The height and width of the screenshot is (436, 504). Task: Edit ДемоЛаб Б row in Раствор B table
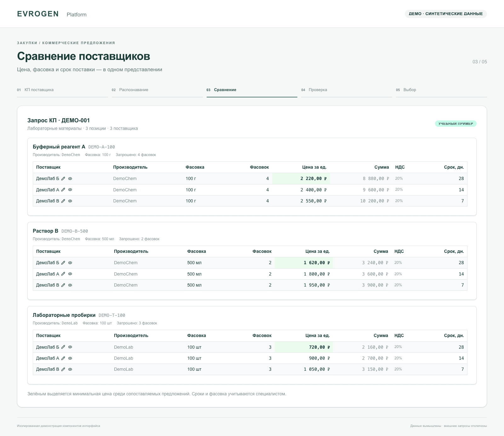(63, 263)
